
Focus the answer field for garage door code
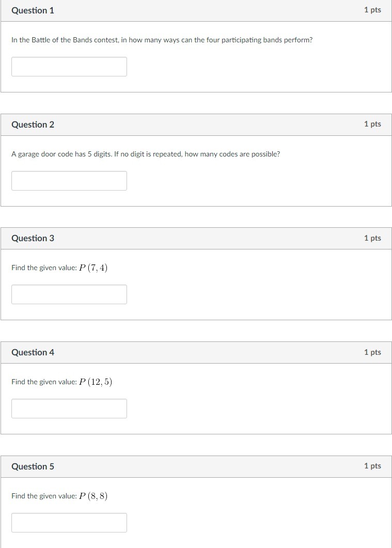click(x=69, y=181)
